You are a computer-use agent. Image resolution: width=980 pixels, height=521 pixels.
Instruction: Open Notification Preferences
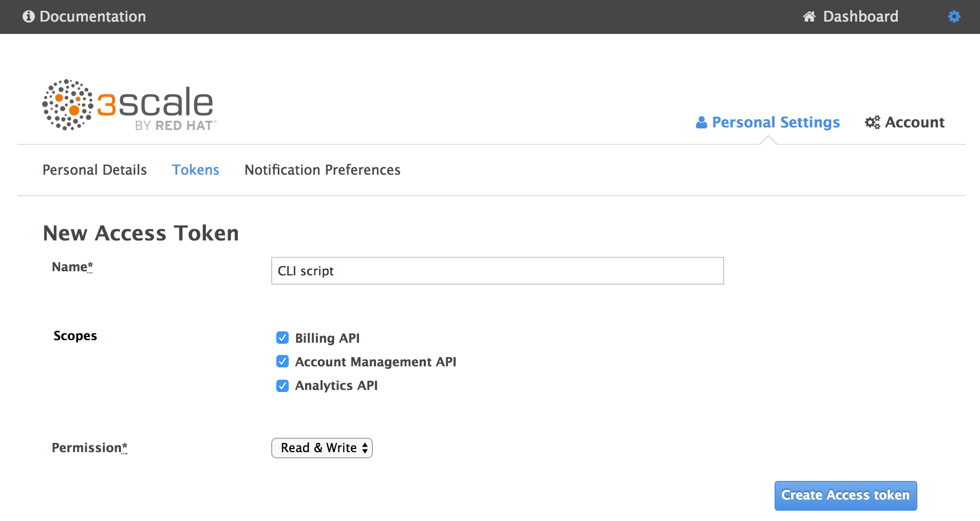322,170
